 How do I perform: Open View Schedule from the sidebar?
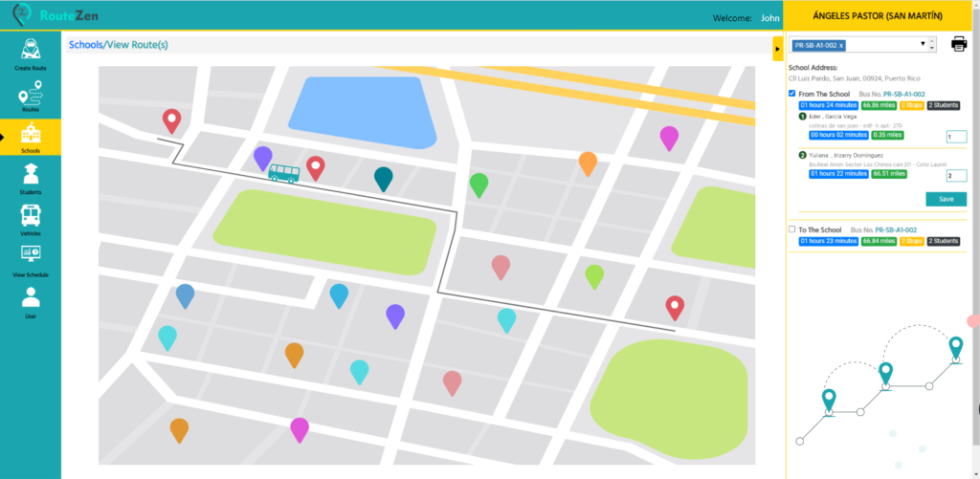(x=31, y=259)
